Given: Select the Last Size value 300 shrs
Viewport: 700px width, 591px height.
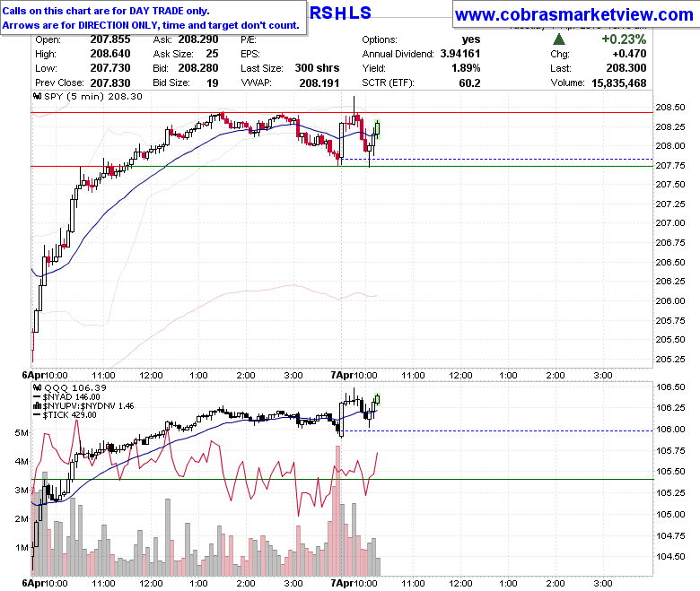Looking at the screenshot, I should point(317,68).
